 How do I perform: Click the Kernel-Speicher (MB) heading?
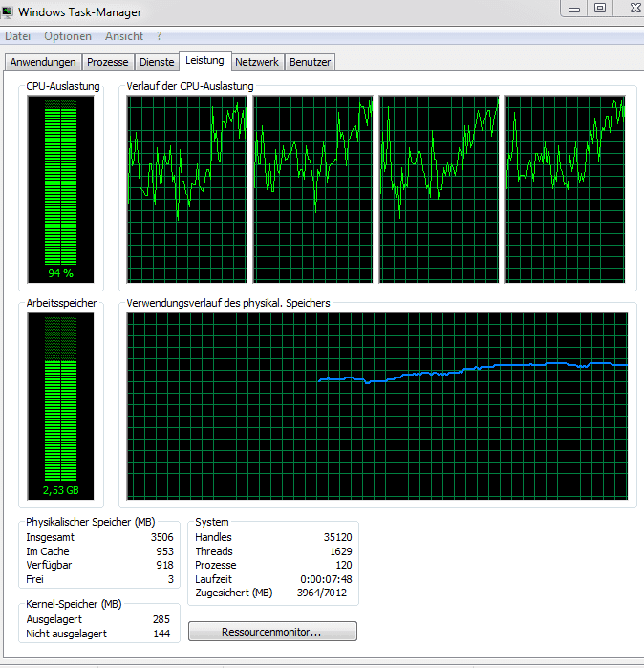[74, 604]
